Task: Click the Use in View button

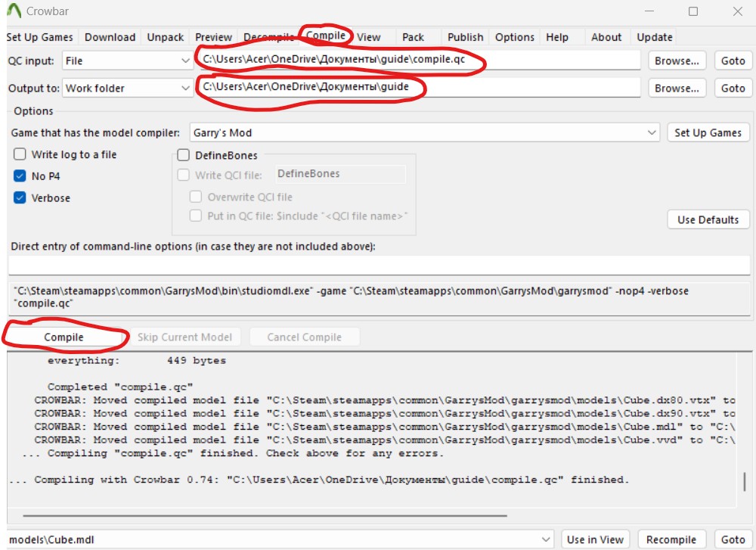Action: (595, 539)
